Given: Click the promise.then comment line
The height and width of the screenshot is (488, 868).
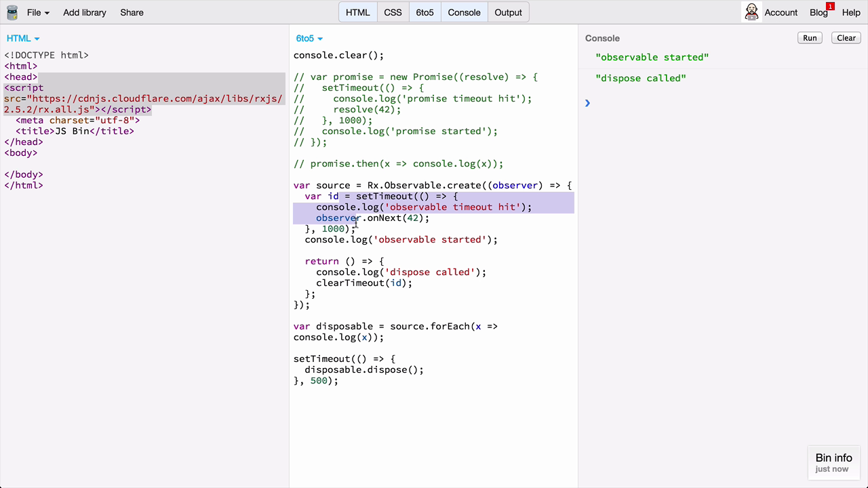Looking at the screenshot, I should click(398, 164).
